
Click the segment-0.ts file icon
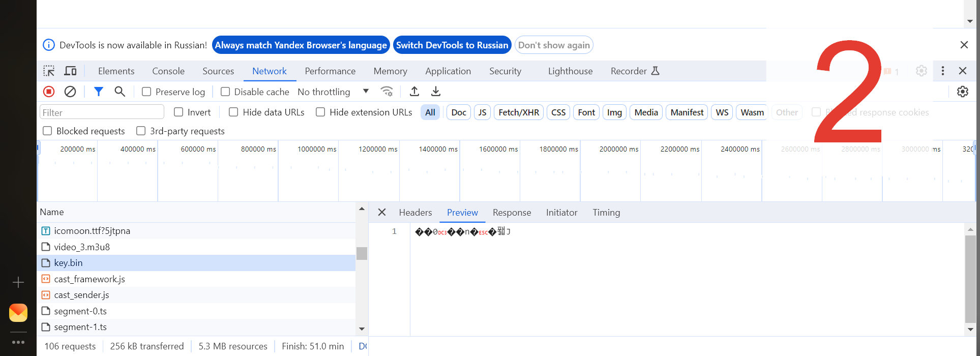(x=46, y=311)
